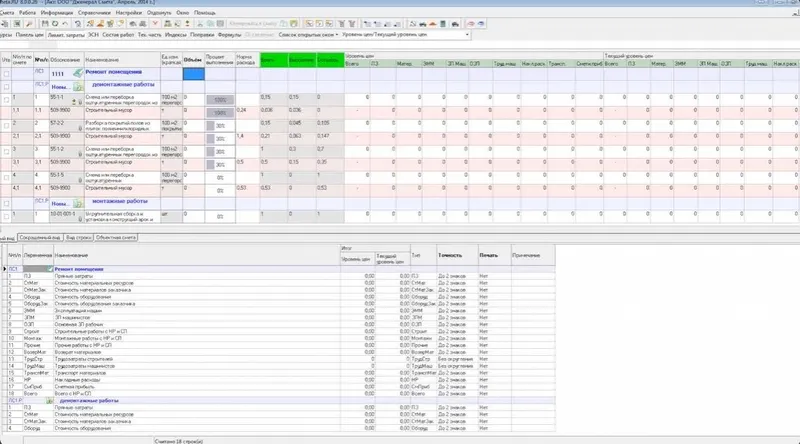Click the undo arrow toolbar icon
This screenshot has width=800, height=444.
[x=65, y=24]
